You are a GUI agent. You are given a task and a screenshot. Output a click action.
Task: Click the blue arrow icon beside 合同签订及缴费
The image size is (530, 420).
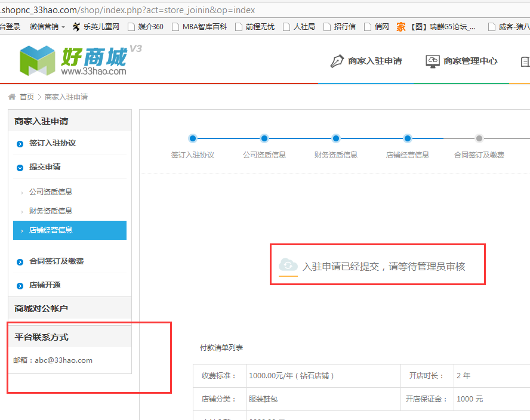point(20,262)
